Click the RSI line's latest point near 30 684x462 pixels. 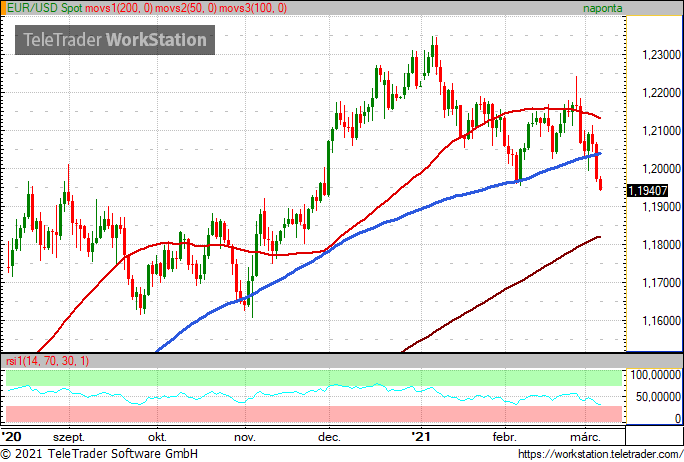coord(600,404)
